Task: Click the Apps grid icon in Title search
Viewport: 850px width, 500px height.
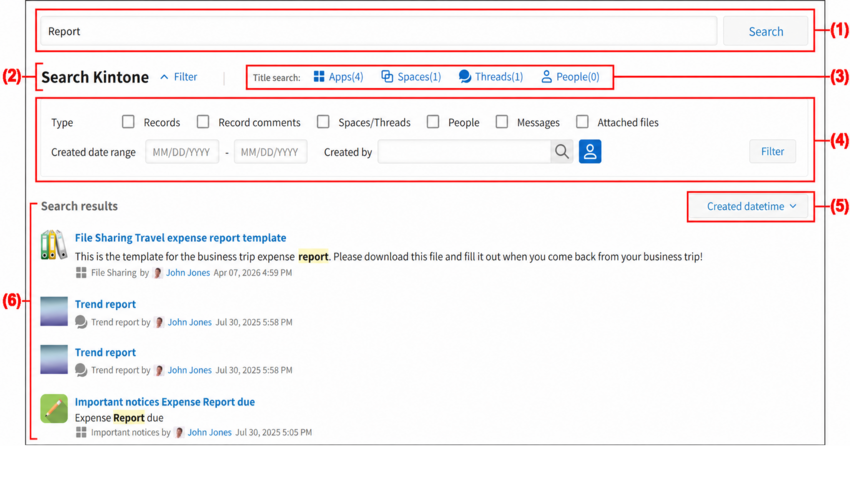Action: 319,76
